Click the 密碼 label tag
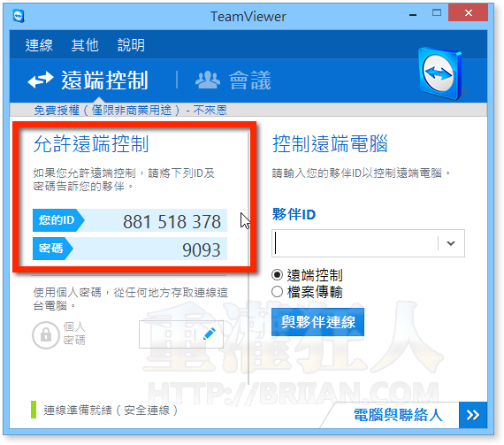504x445 pixels. click(53, 249)
